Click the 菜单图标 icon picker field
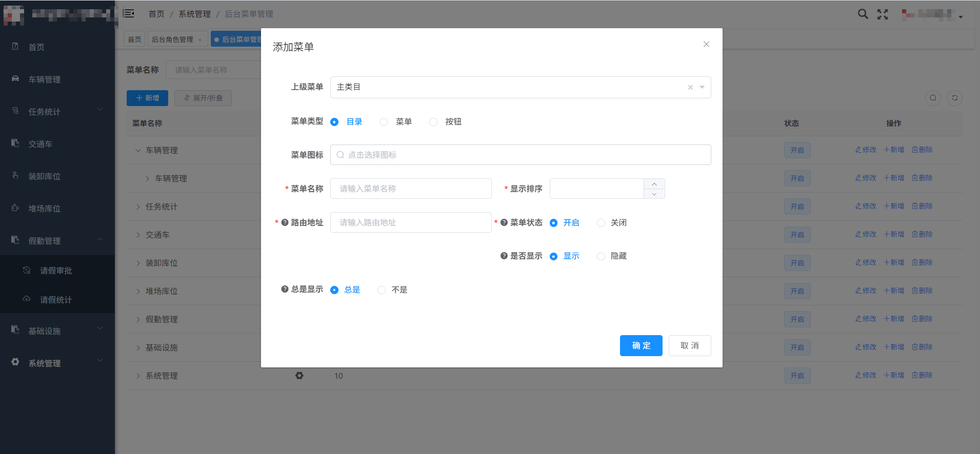The height and width of the screenshot is (454, 980). pyautogui.click(x=521, y=155)
